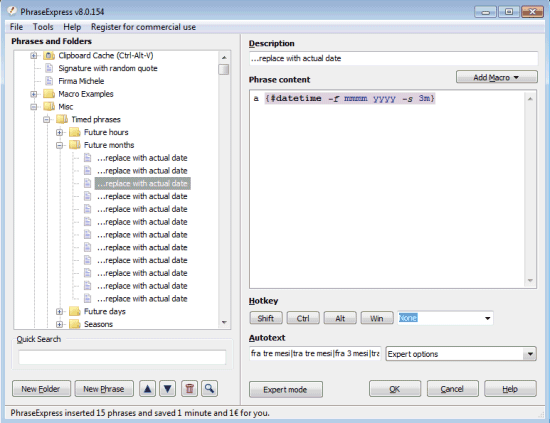
Task: Click Signature with random quote phrase icon
Action: tap(49, 68)
